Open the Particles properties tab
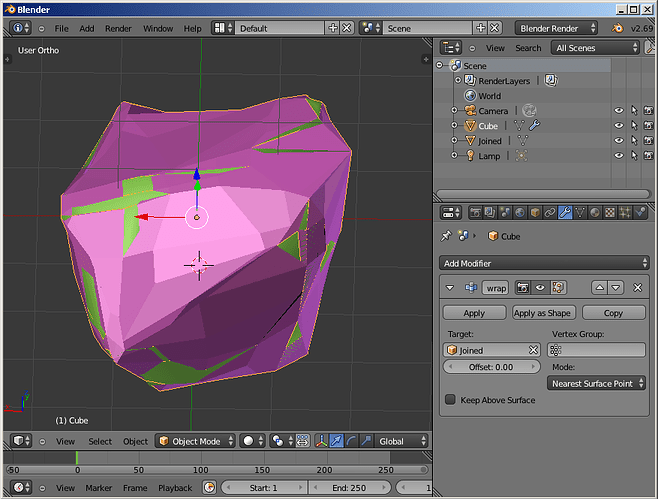The height and width of the screenshot is (499, 658). [x=625, y=213]
